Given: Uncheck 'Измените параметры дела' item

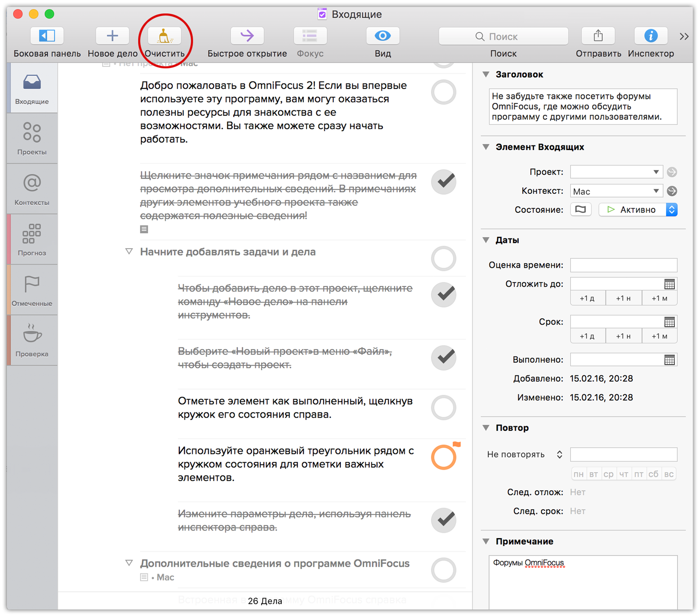Looking at the screenshot, I should click(x=444, y=520).
